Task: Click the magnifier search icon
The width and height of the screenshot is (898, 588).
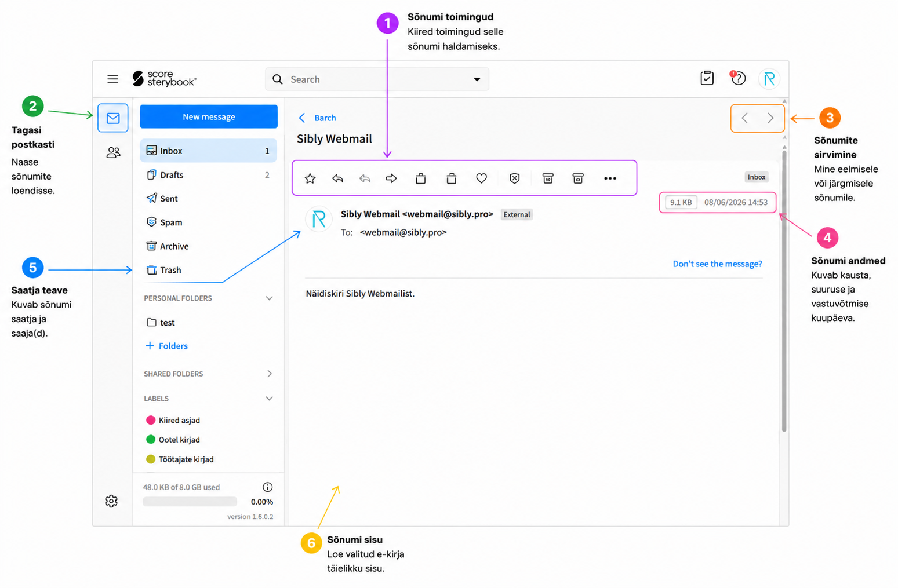Action: [x=278, y=79]
